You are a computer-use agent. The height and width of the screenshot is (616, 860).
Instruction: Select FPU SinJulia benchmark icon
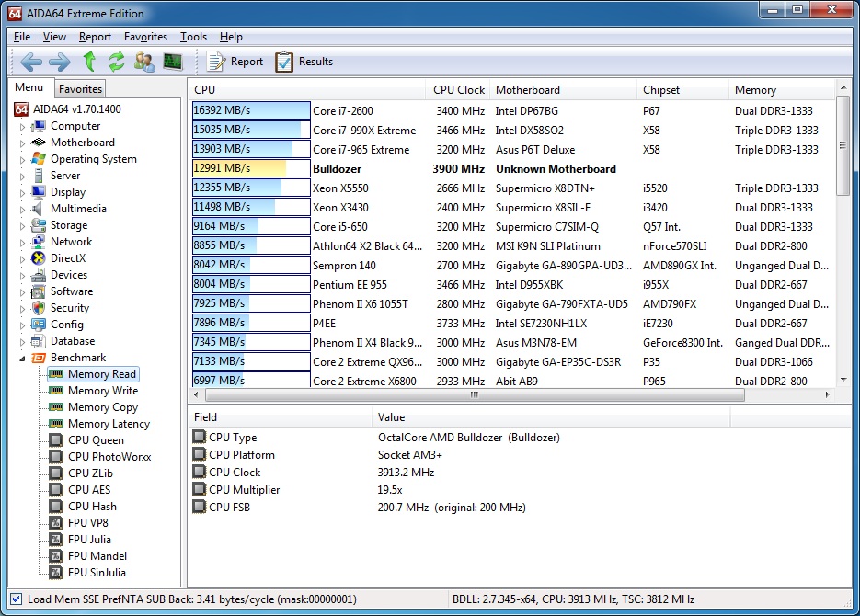pos(56,572)
